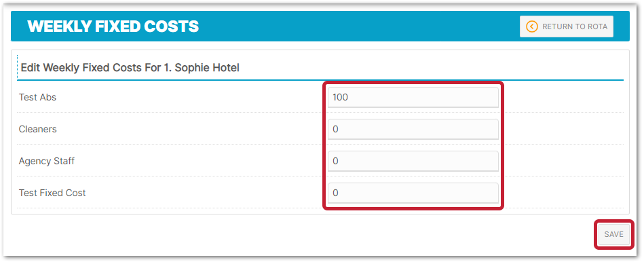Click the Test Fixed Cost label

(52, 193)
